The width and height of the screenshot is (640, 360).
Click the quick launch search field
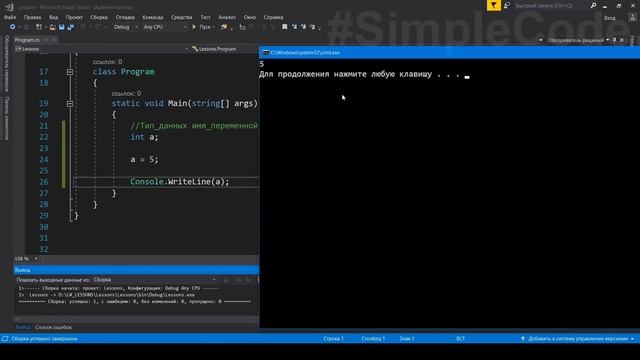[551, 6]
